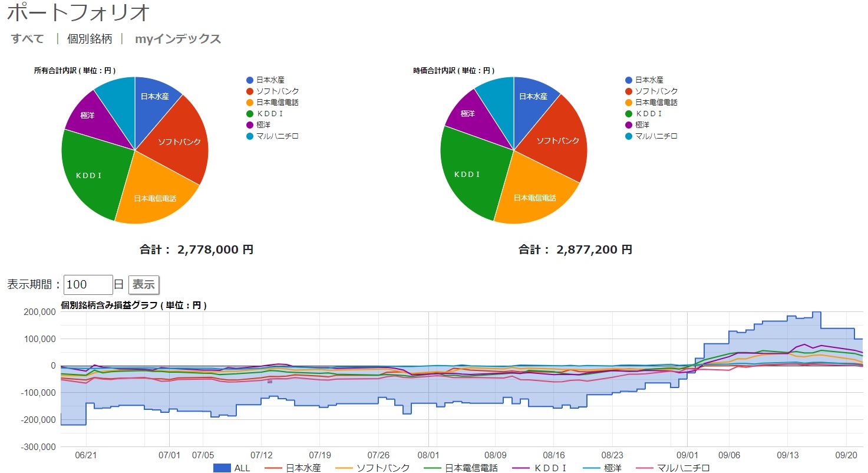Click 極洋 legend entry in left pie legend
Image resolution: width=868 pixels, height=473 pixels.
pos(259,125)
